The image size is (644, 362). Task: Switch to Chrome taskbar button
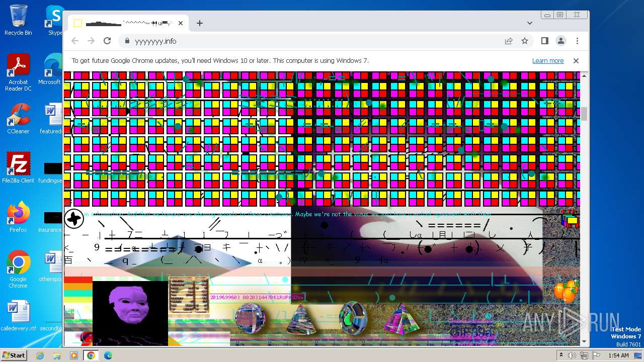point(91,355)
